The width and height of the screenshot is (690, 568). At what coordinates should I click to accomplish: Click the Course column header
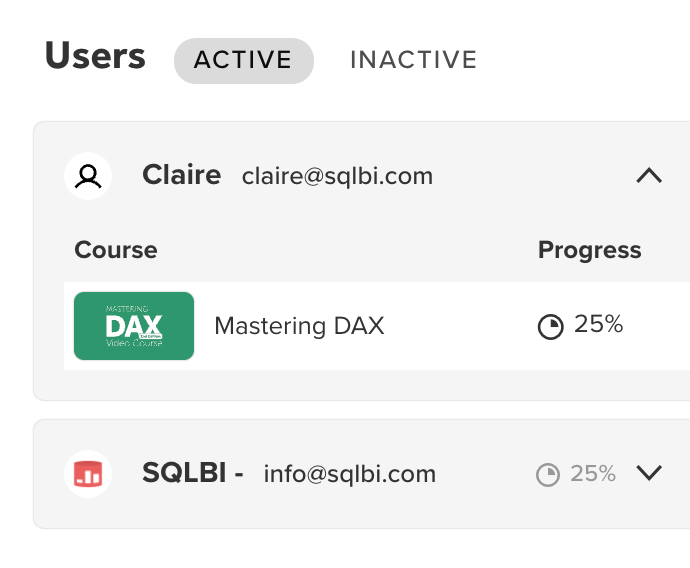click(116, 250)
